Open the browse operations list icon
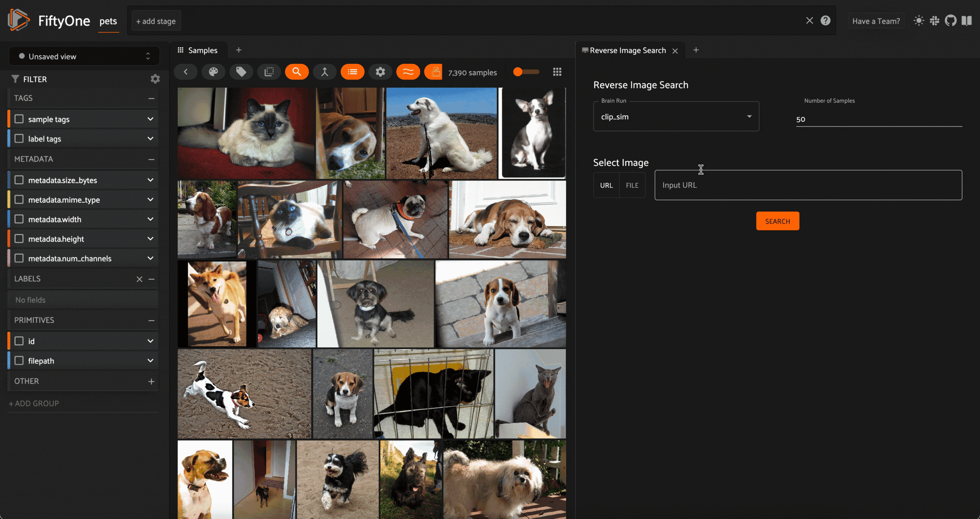 (x=352, y=72)
